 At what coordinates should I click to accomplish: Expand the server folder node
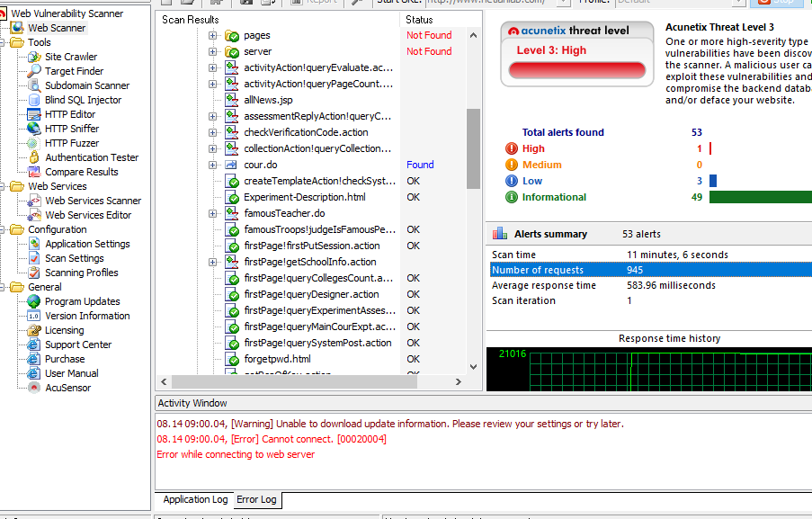pos(212,52)
